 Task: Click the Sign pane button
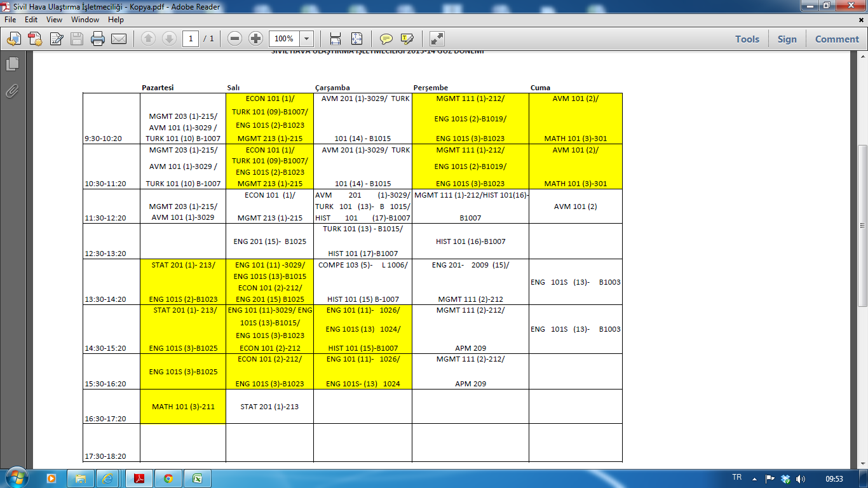tap(787, 39)
